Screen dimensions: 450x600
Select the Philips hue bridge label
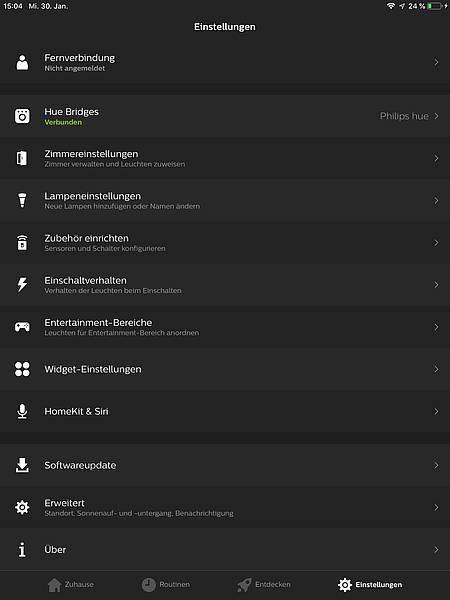404,116
